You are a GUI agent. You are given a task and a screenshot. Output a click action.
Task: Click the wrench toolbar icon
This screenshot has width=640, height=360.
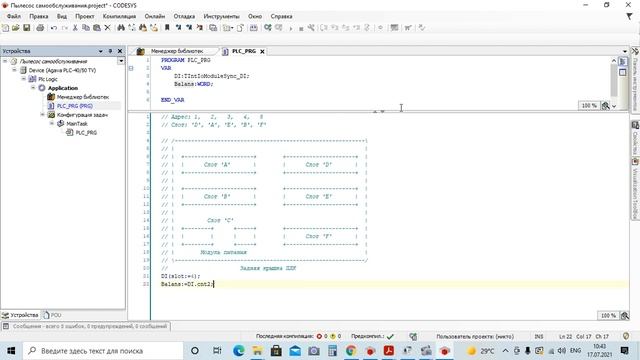pyautogui.click(x=311, y=28)
